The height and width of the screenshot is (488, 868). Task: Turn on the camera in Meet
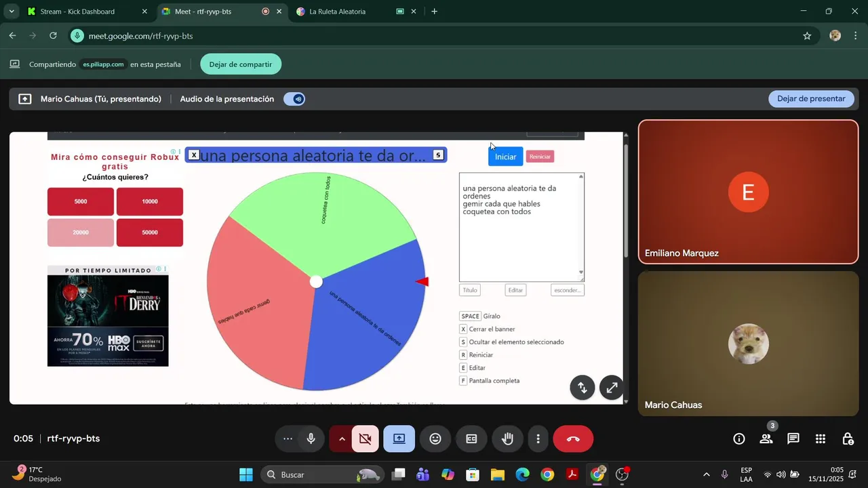(366, 439)
